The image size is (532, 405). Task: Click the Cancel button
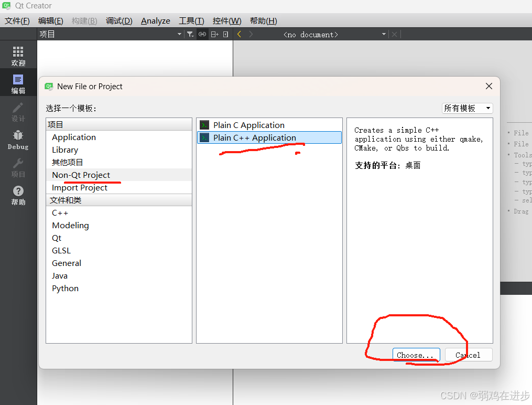pos(469,355)
